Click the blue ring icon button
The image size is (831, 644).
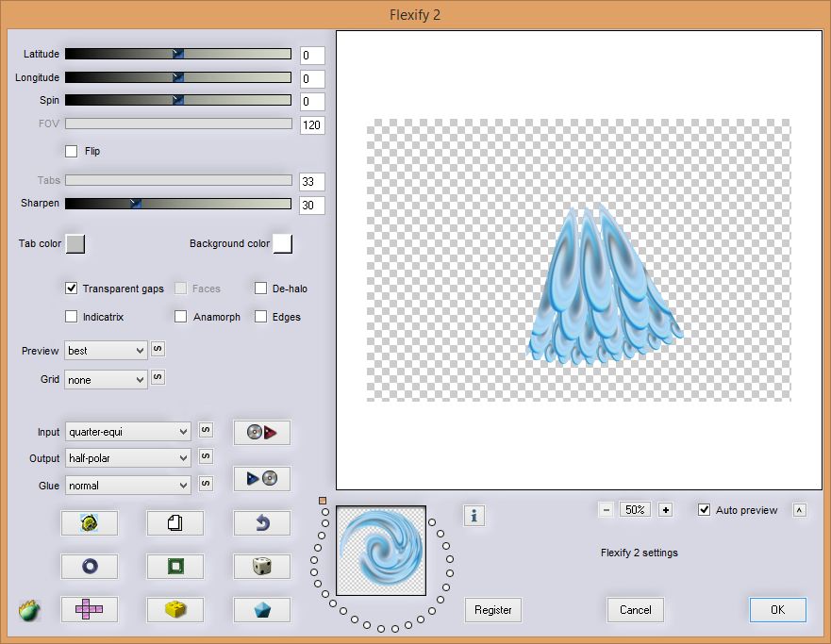coord(89,567)
